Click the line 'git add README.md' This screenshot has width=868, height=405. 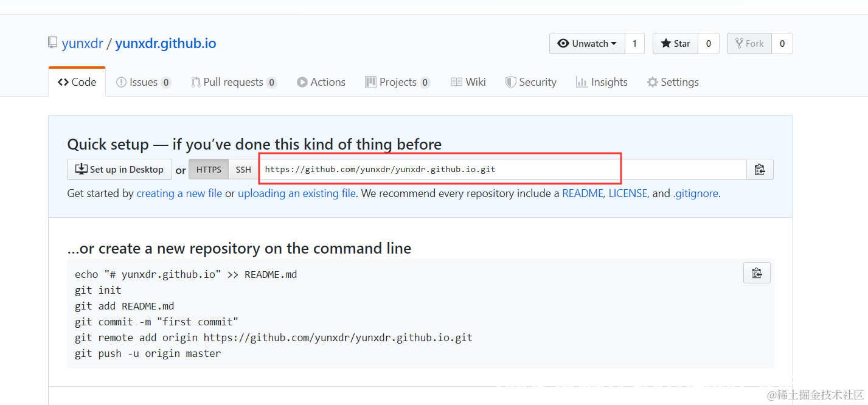point(125,306)
